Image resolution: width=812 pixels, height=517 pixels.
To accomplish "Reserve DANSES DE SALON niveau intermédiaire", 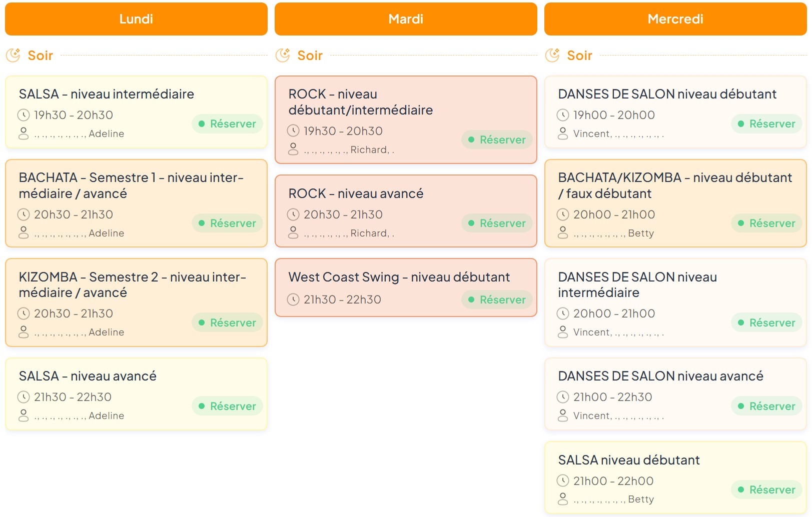I will [x=766, y=322].
